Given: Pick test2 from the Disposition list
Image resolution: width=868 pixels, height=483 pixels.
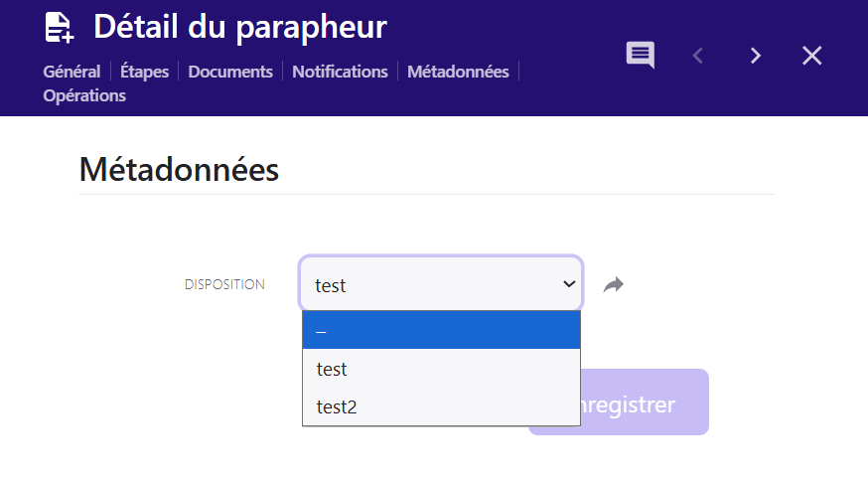Looking at the screenshot, I should click(441, 406).
